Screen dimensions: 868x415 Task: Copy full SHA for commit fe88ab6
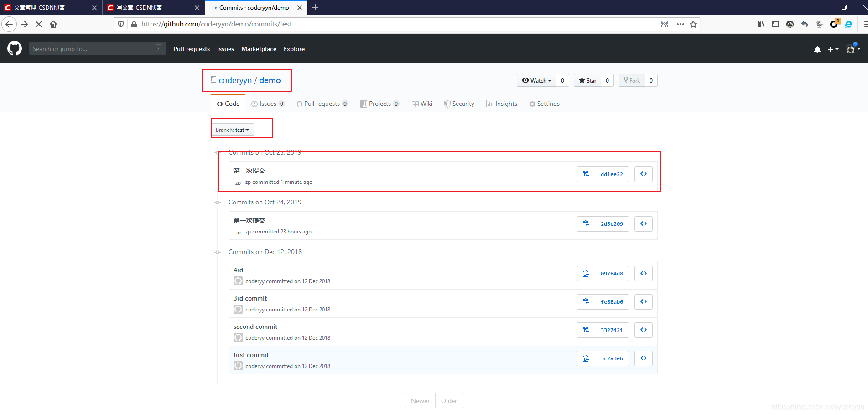point(586,302)
